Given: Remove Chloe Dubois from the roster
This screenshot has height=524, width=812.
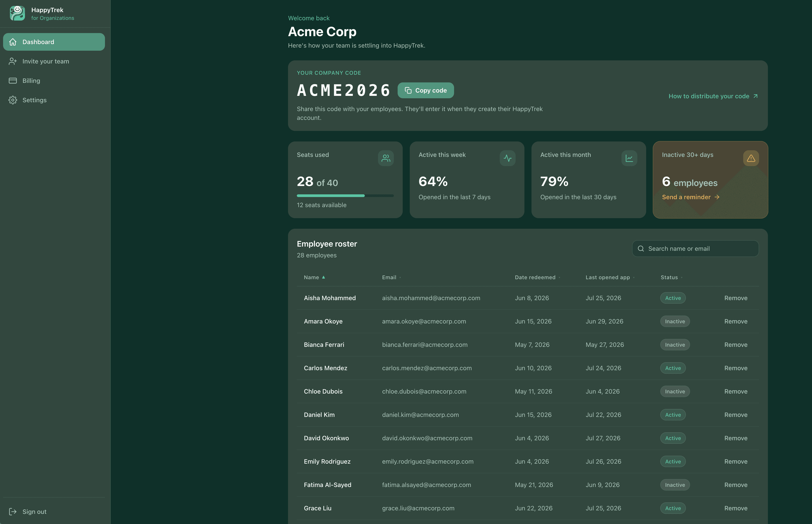Looking at the screenshot, I should (736, 392).
